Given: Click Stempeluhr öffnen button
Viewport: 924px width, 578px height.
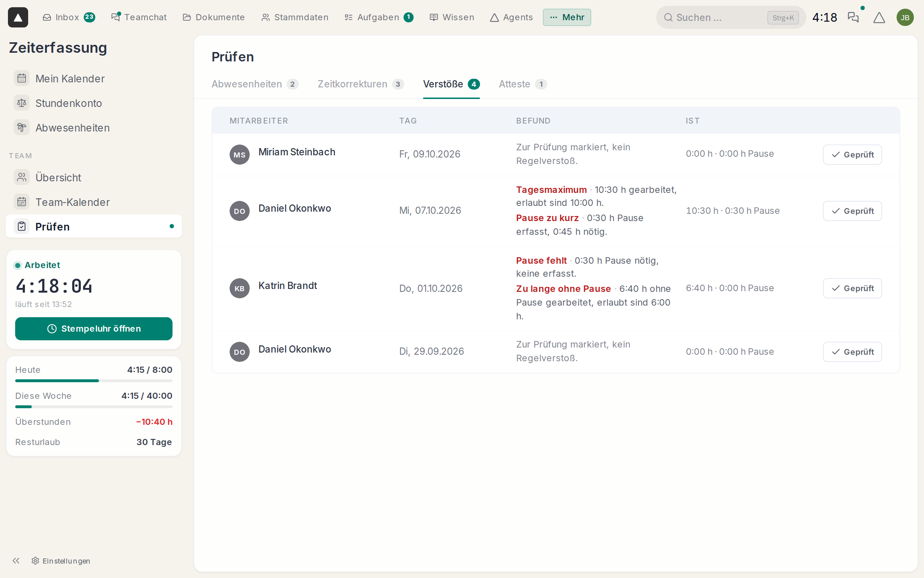Looking at the screenshot, I should coord(93,328).
